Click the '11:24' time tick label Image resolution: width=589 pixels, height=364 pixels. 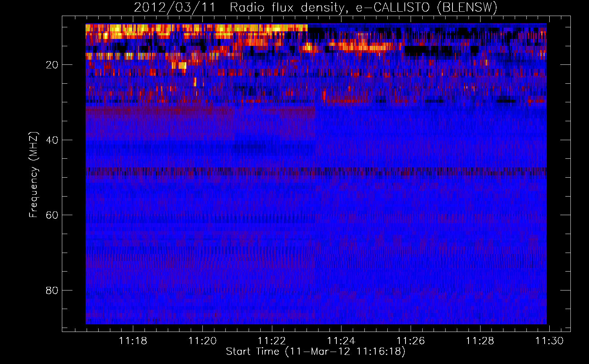341,341
